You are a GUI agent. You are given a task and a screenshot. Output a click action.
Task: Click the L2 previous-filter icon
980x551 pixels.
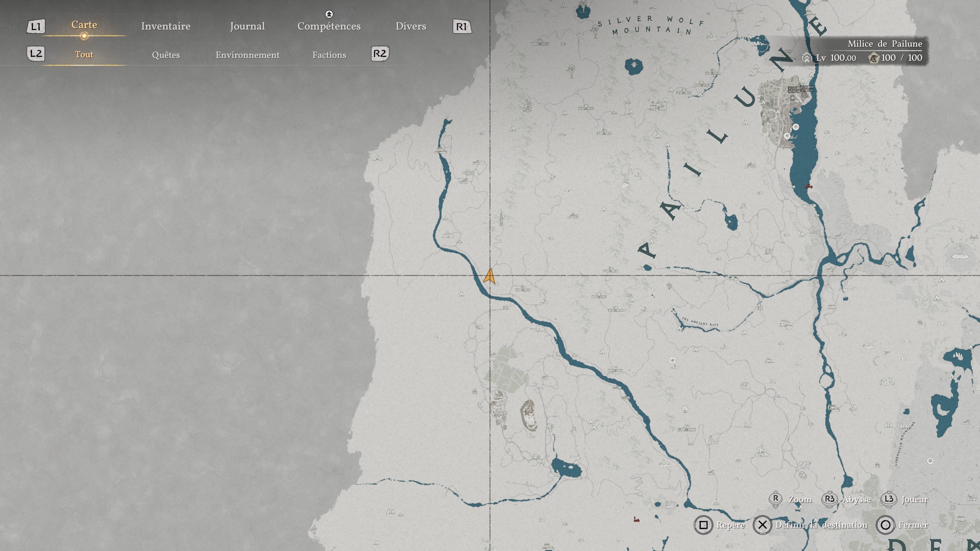[x=36, y=54]
